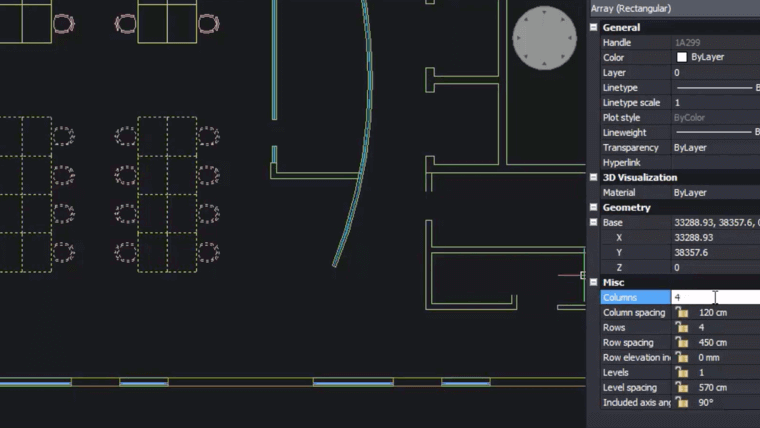The image size is (760, 428).
Task: Click the Included axis angle lock icon
Action: click(x=683, y=403)
